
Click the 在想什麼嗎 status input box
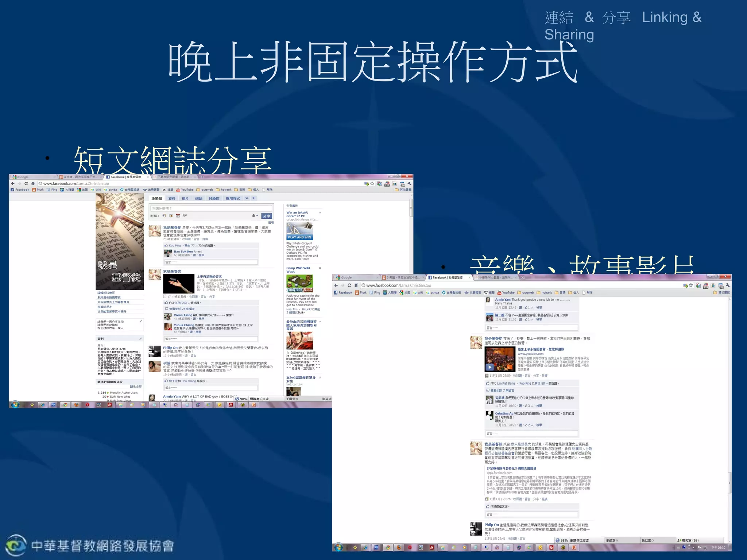pos(211,209)
